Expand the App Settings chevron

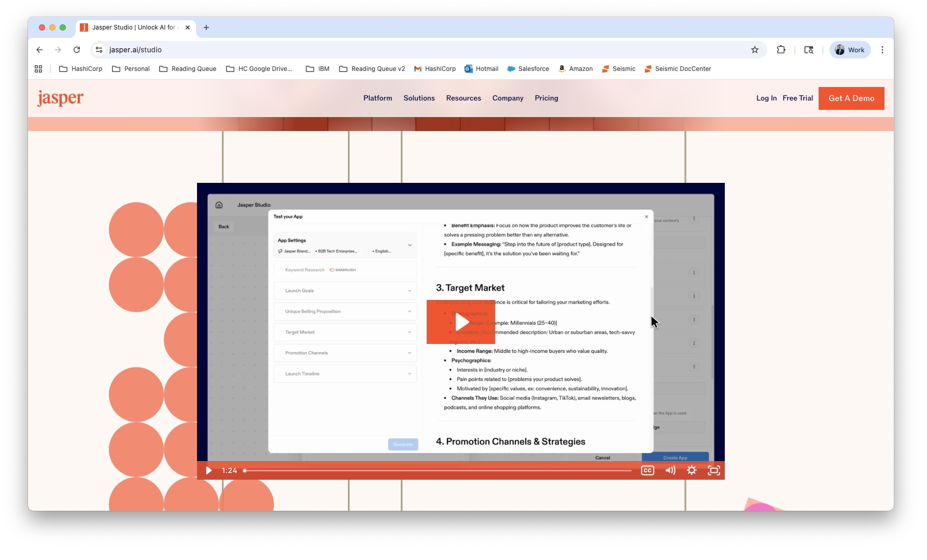coord(410,246)
